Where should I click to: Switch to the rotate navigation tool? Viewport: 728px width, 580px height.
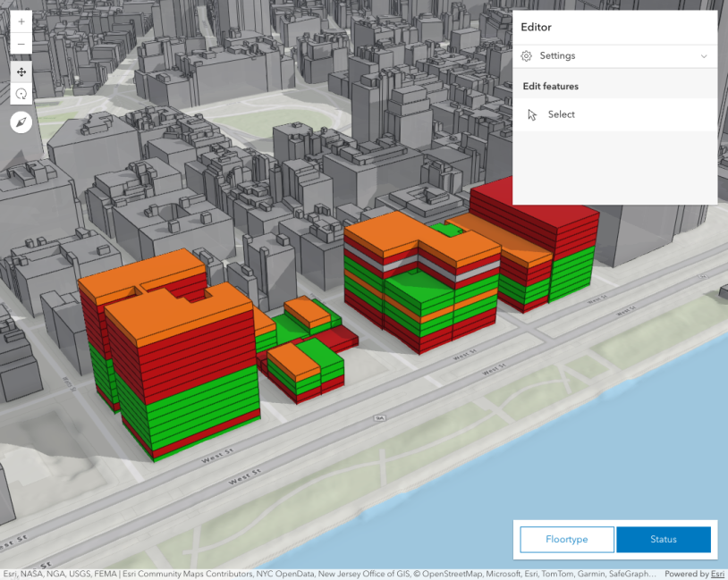(21, 94)
